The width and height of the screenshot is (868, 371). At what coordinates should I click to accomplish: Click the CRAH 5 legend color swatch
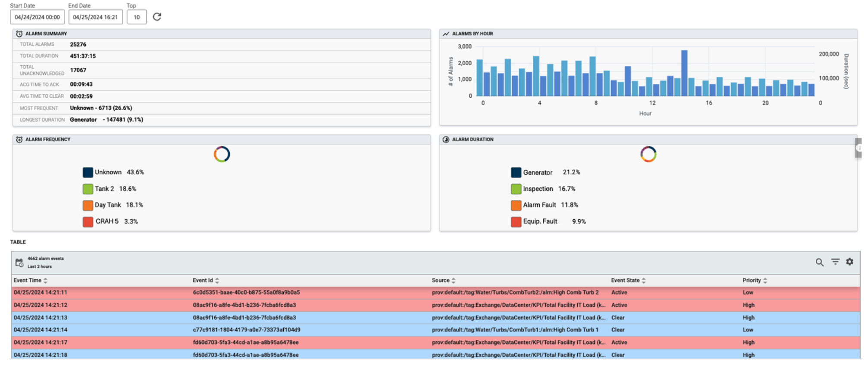click(x=88, y=222)
